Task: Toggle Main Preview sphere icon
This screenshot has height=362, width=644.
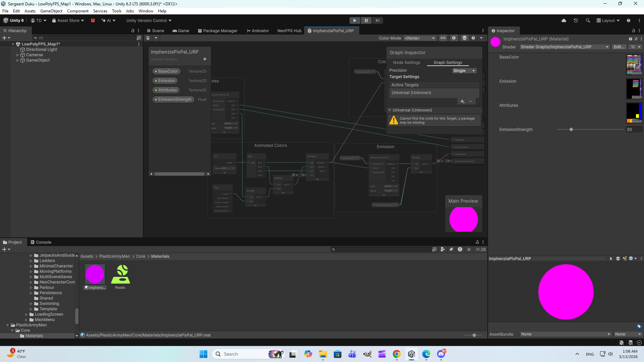Action: 465,38
